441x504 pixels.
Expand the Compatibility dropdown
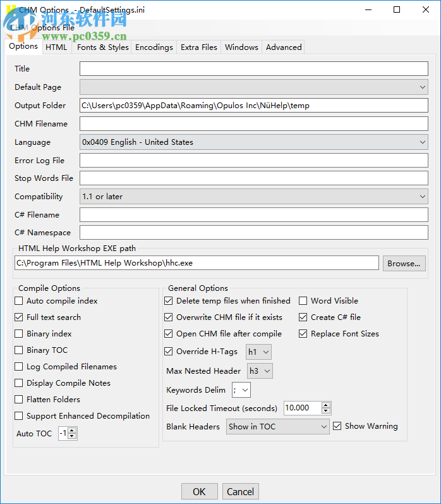(254, 197)
